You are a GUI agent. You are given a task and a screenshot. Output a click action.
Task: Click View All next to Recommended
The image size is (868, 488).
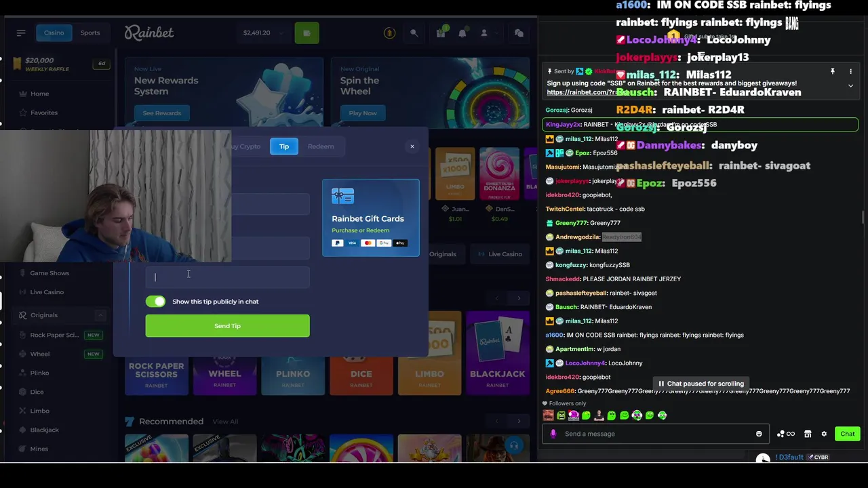tap(225, 422)
